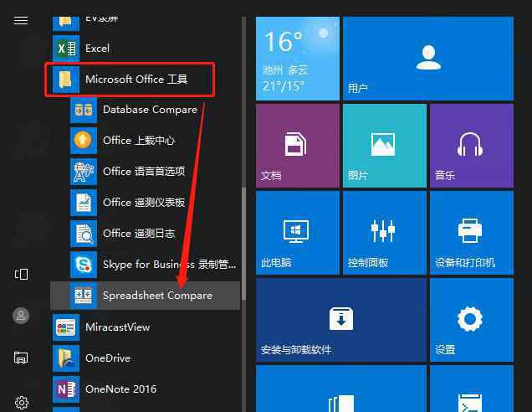Click the Database Compare icon
The height and width of the screenshot is (412, 532).
click(84, 110)
